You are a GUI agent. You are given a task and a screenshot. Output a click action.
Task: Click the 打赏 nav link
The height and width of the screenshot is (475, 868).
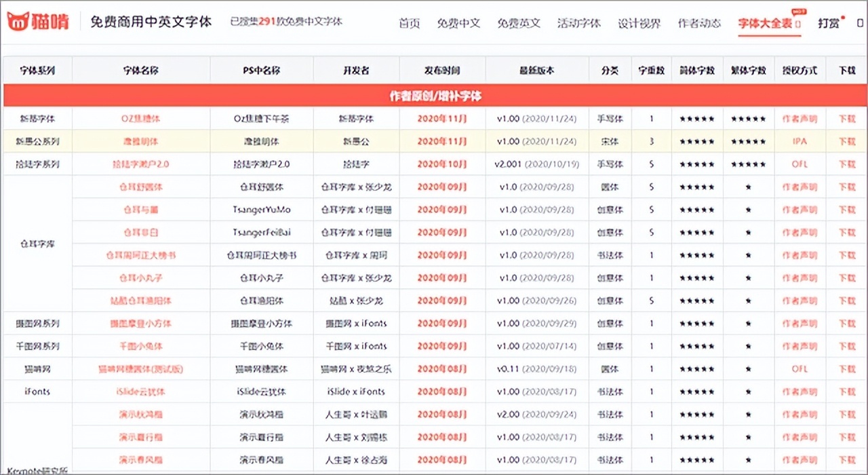coord(829,23)
